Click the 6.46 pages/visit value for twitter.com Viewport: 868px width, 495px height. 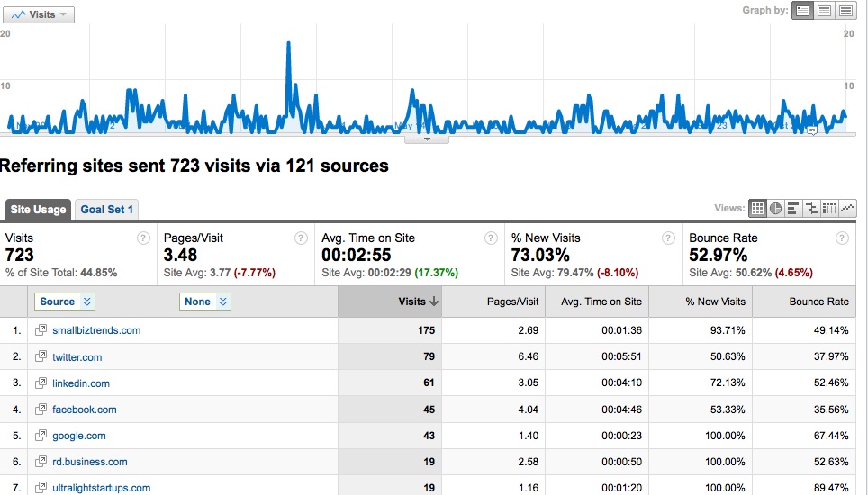tap(529, 357)
